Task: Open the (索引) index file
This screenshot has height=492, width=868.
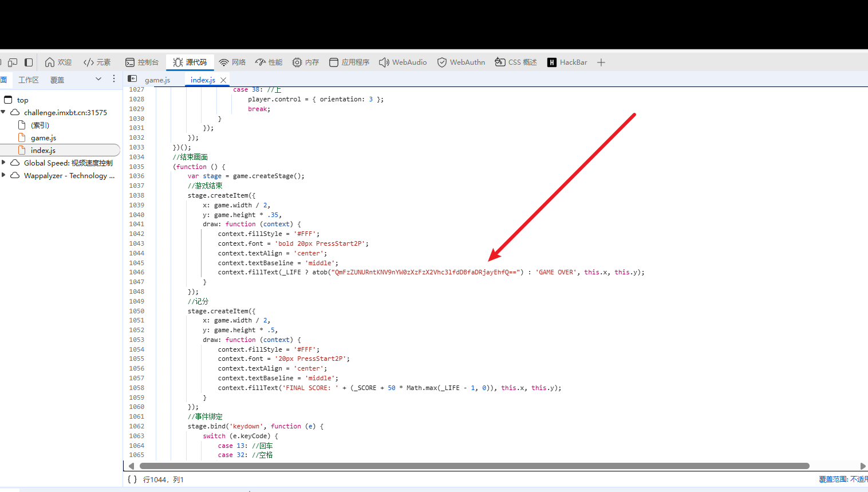Action: [x=40, y=125]
